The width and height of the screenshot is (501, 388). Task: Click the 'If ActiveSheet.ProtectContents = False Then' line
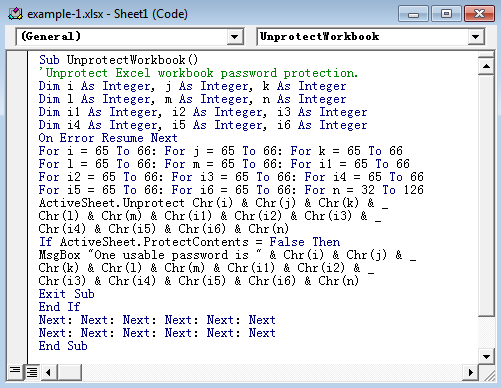(x=189, y=242)
